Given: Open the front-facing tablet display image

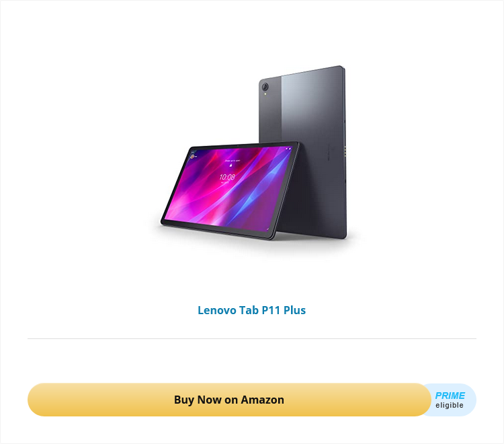Looking at the screenshot, I should (230, 190).
